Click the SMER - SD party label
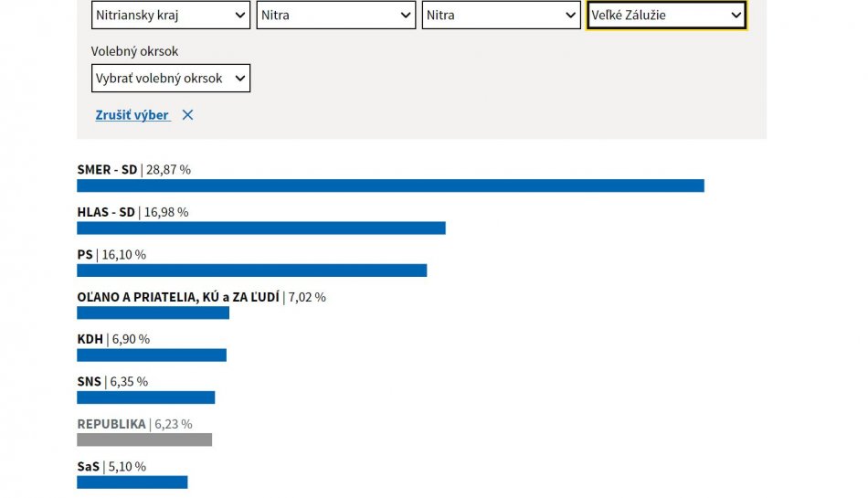Screen dimensions: 868x498 coord(107,170)
